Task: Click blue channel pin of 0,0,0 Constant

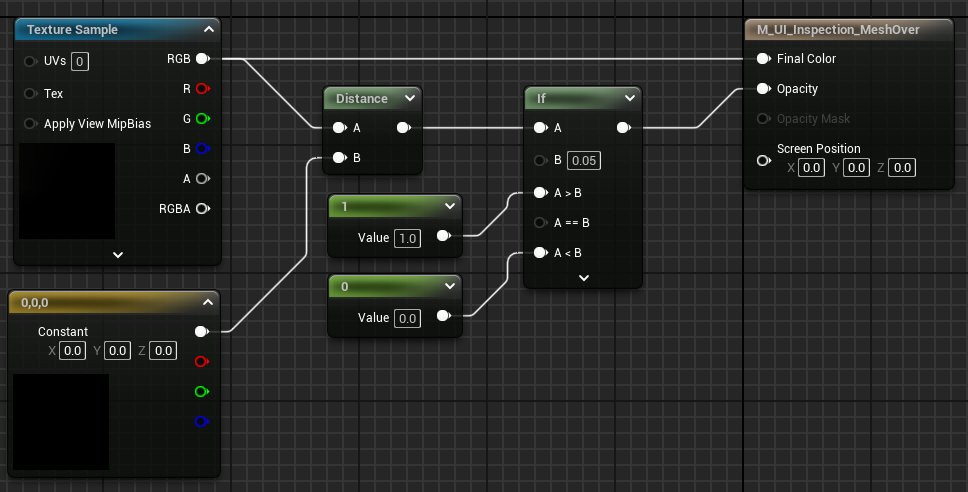Action: pos(202,422)
